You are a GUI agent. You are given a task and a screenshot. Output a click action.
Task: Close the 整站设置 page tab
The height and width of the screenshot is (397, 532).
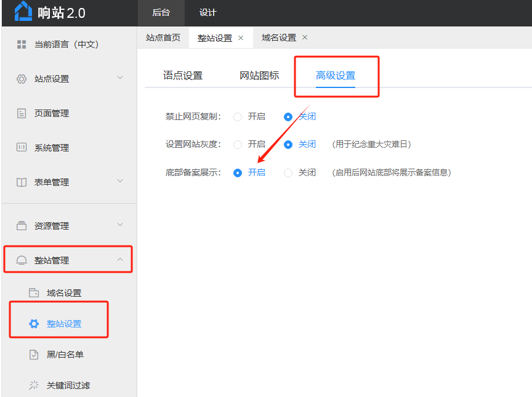(241, 38)
